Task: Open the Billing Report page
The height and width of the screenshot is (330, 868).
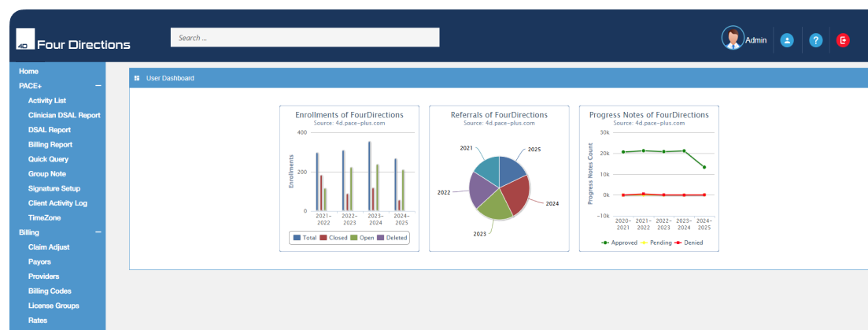Action: 50,144
